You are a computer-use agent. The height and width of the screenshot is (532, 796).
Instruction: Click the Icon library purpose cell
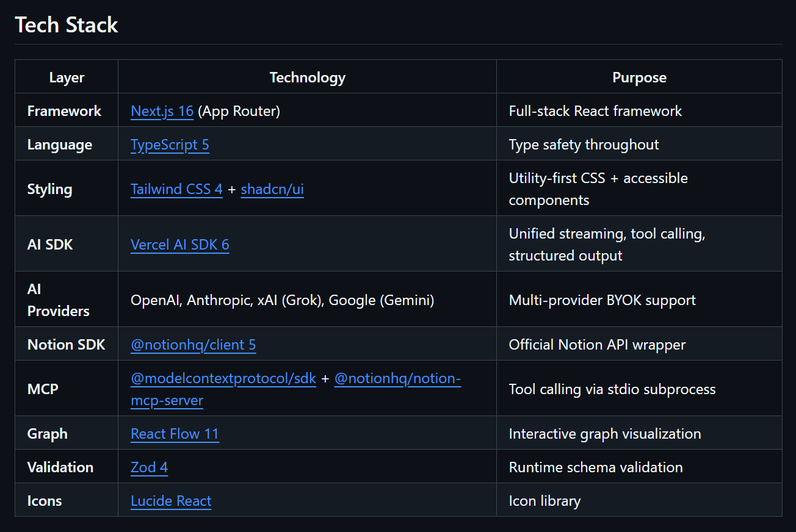pos(545,501)
